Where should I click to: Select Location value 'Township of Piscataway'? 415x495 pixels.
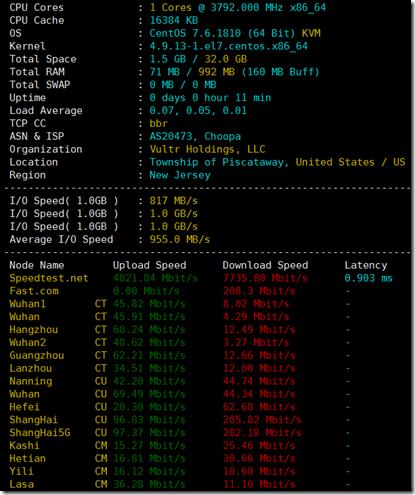point(217,162)
